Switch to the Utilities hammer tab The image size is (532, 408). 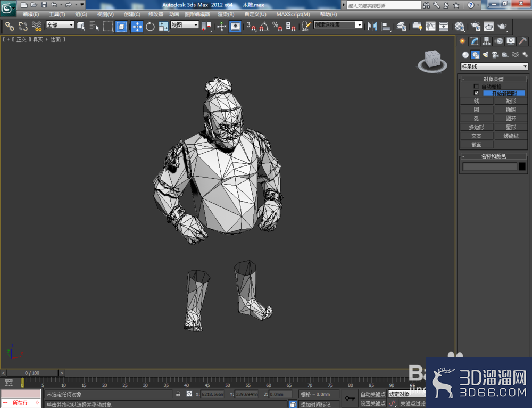pos(522,41)
